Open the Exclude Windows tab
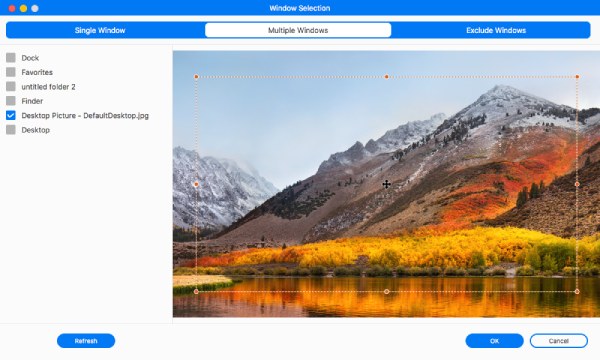Viewport: 600px width, 360px height. pyautogui.click(x=496, y=30)
